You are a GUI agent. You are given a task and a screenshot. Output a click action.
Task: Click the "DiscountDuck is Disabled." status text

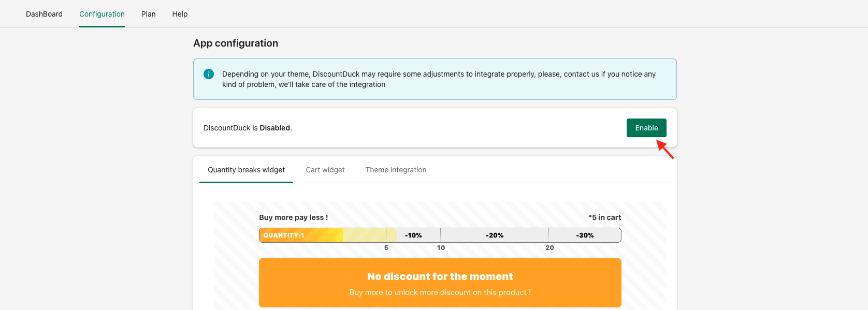(248, 128)
